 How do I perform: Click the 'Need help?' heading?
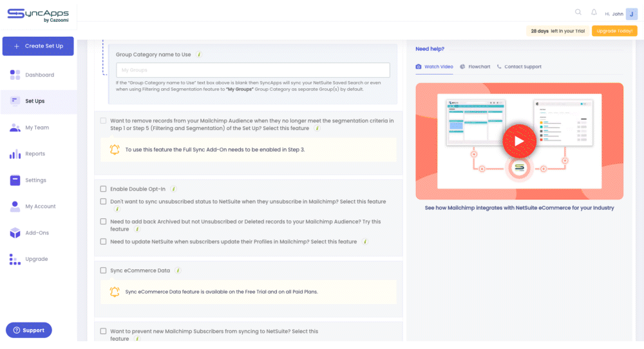pos(430,49)
